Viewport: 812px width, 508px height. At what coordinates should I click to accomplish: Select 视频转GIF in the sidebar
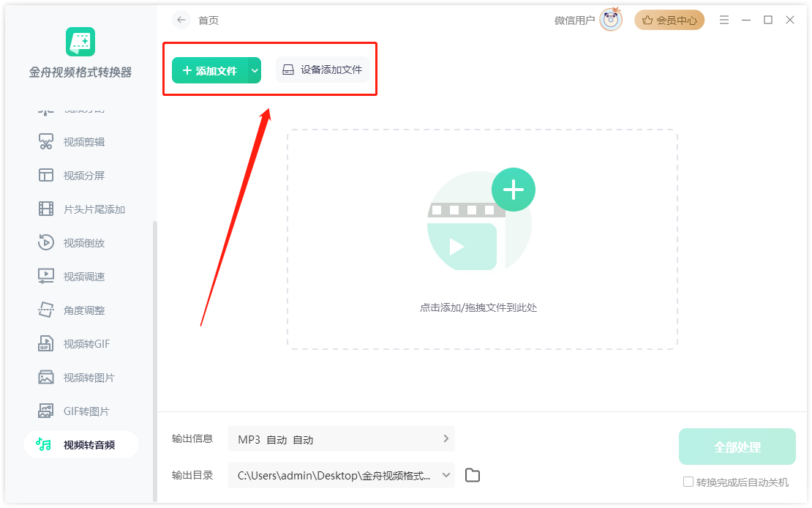pos(84,343)
